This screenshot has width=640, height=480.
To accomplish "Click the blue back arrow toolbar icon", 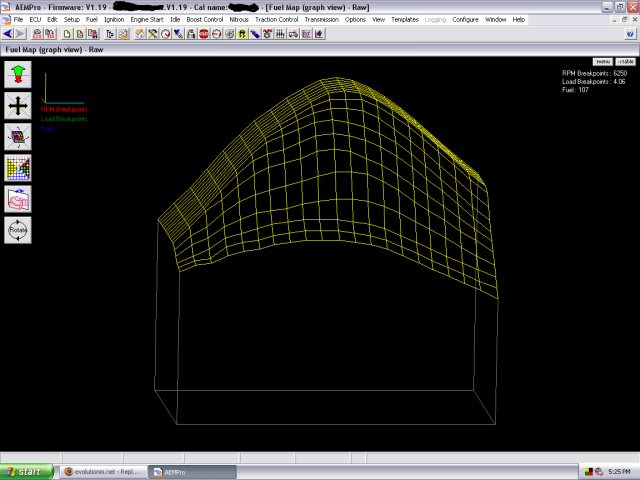I will point(8,34).
